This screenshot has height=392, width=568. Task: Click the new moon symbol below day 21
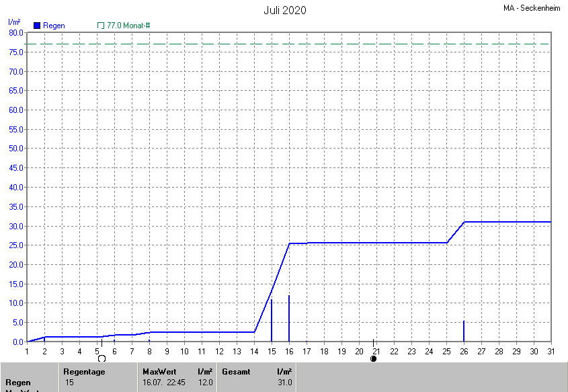tap(373, 358)
